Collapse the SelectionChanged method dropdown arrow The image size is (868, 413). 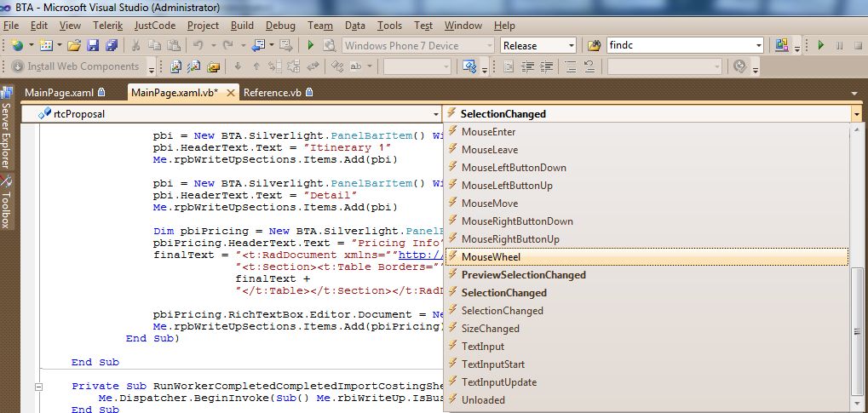857,114
